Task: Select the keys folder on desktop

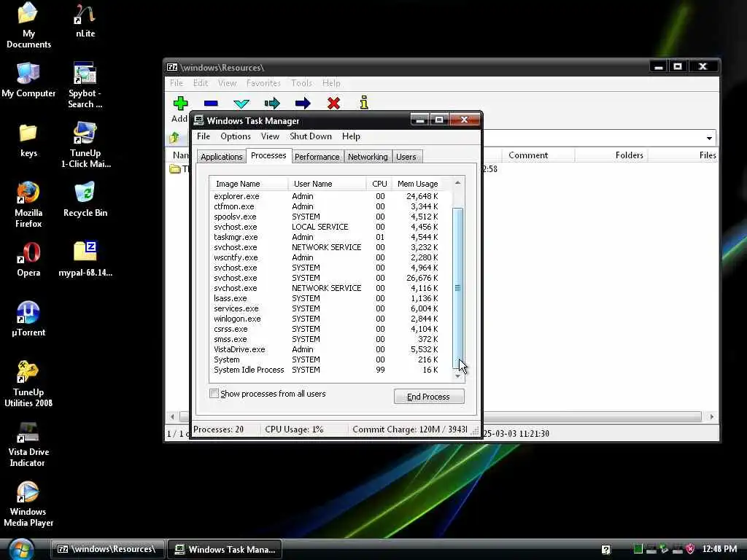Action: pyautogui.click(x=28, y=141)
